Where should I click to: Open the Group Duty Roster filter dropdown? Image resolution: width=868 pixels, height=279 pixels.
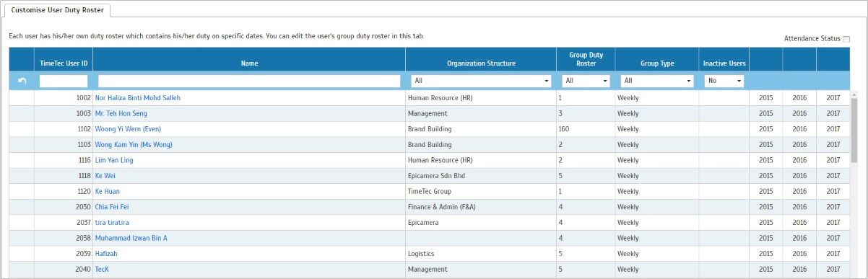point(586,81)
